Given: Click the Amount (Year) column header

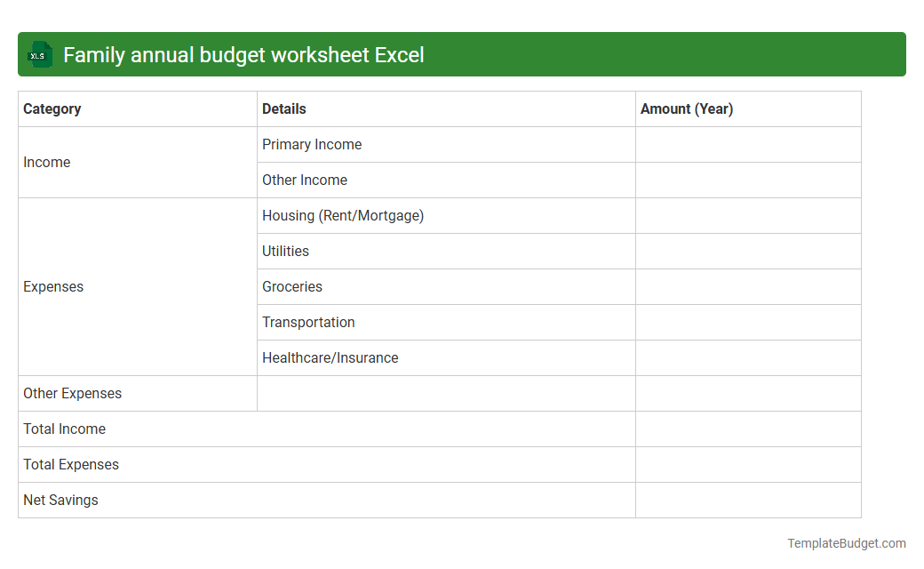Looking at the screenshot, I should coord(687,108).
